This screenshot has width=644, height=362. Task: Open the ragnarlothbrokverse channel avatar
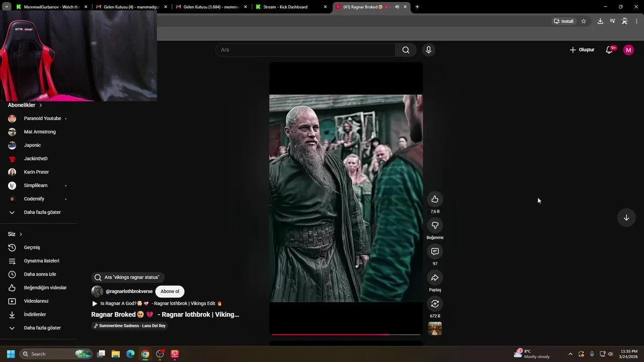point(97,292)
